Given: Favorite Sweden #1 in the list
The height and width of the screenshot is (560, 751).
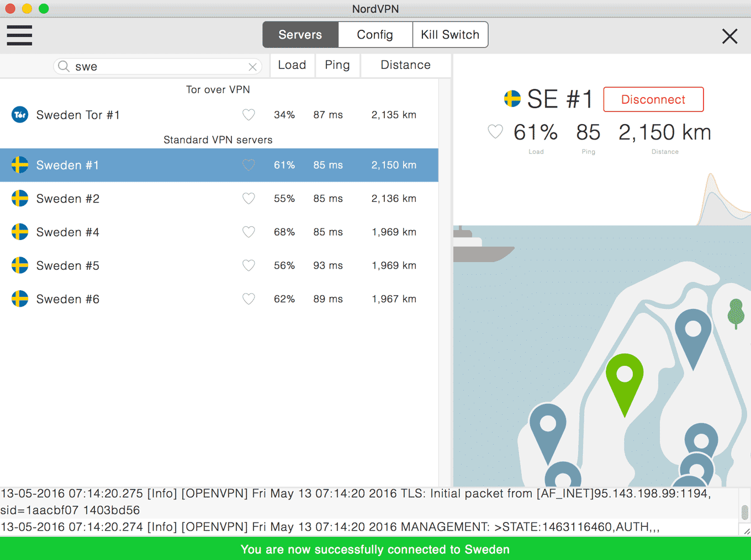Looking at the screenshot, I should click(249, 165).
